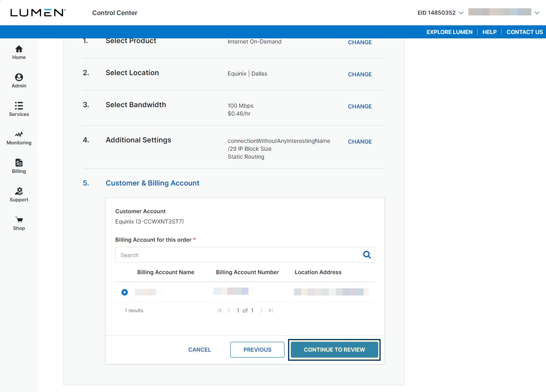Cancel the order

click(x=199, y=350)
